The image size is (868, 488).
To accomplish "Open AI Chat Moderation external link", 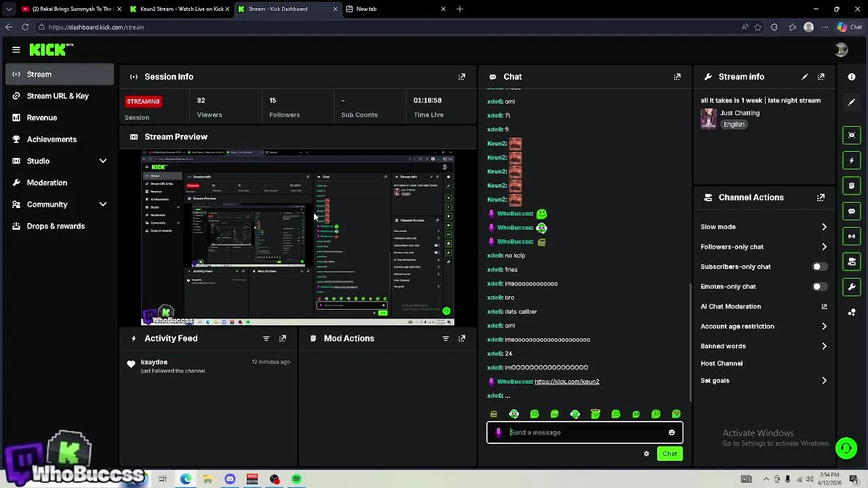I will pos(824,307).
